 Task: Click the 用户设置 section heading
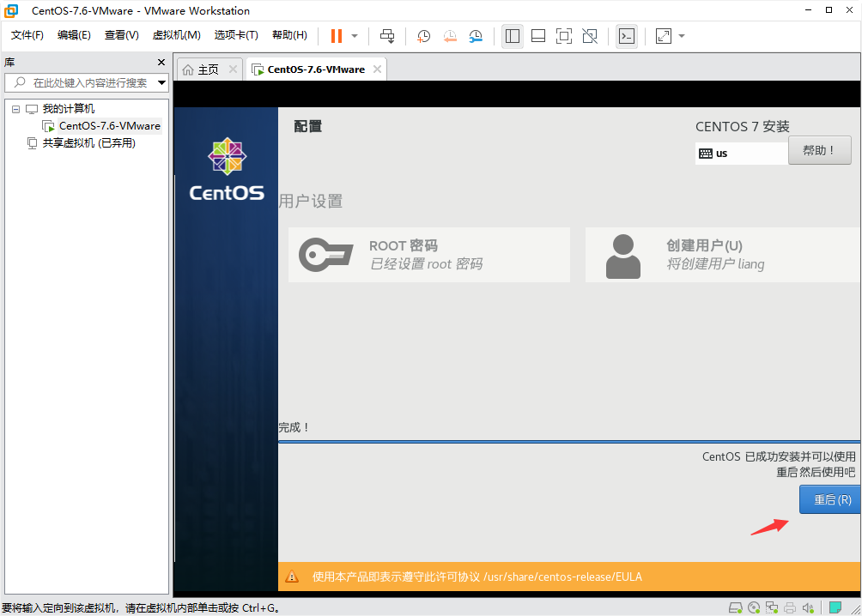tap(311, 201)
